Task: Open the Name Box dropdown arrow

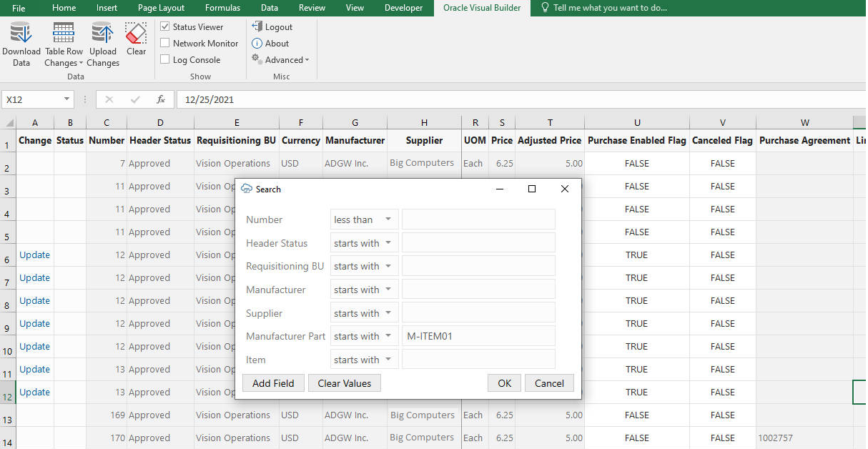Action: click(x=66, y=99)
